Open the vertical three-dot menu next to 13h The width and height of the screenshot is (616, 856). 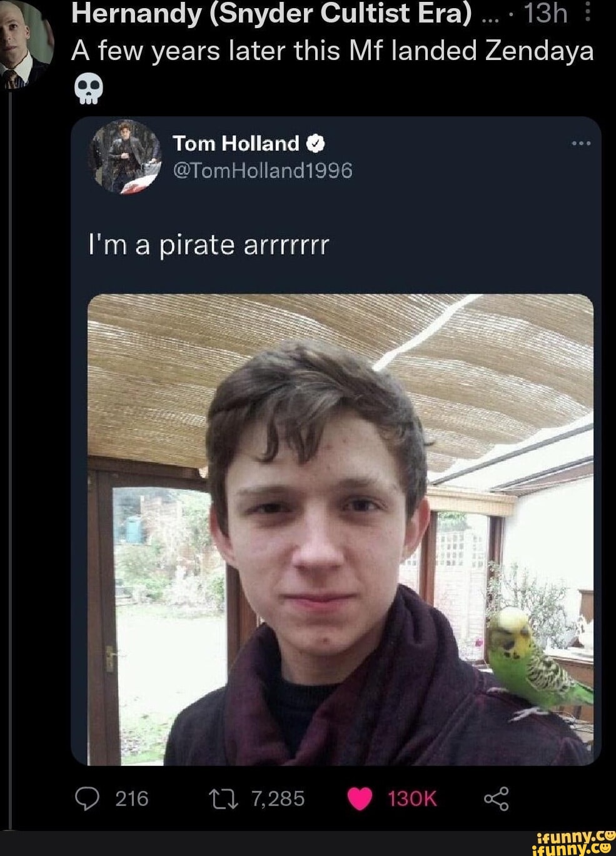click(587, 11)
